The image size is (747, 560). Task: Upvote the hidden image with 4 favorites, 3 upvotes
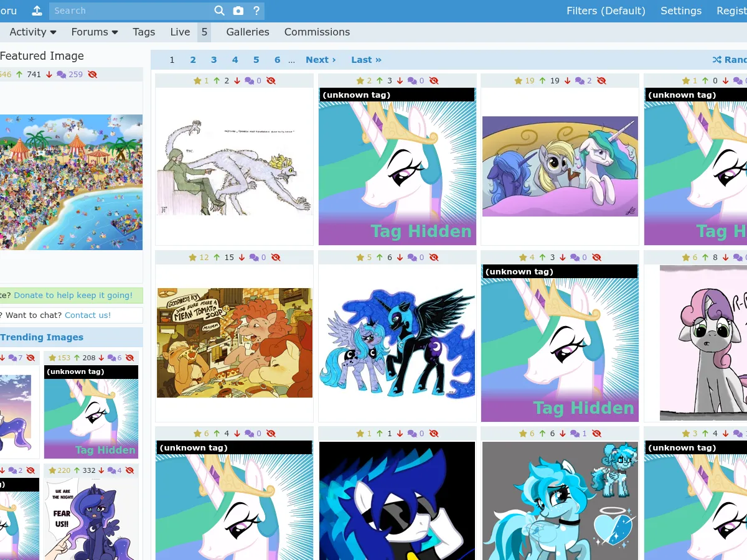coord(543,257)
